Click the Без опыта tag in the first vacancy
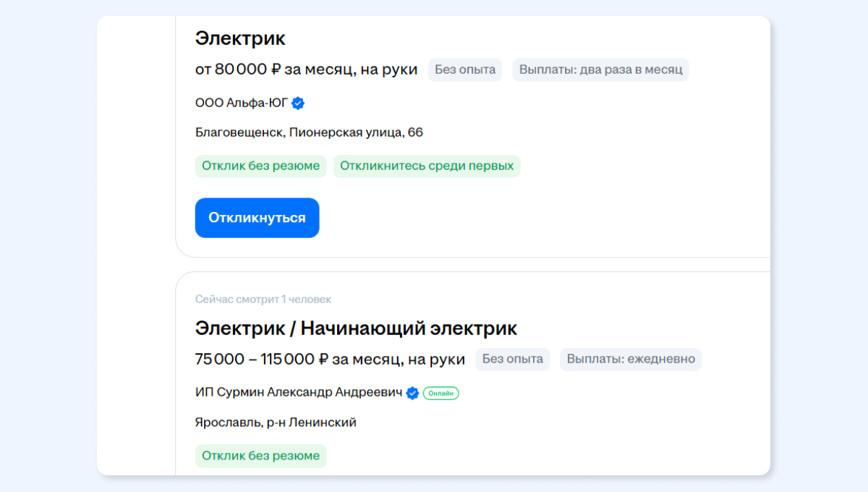 (465, 69)
